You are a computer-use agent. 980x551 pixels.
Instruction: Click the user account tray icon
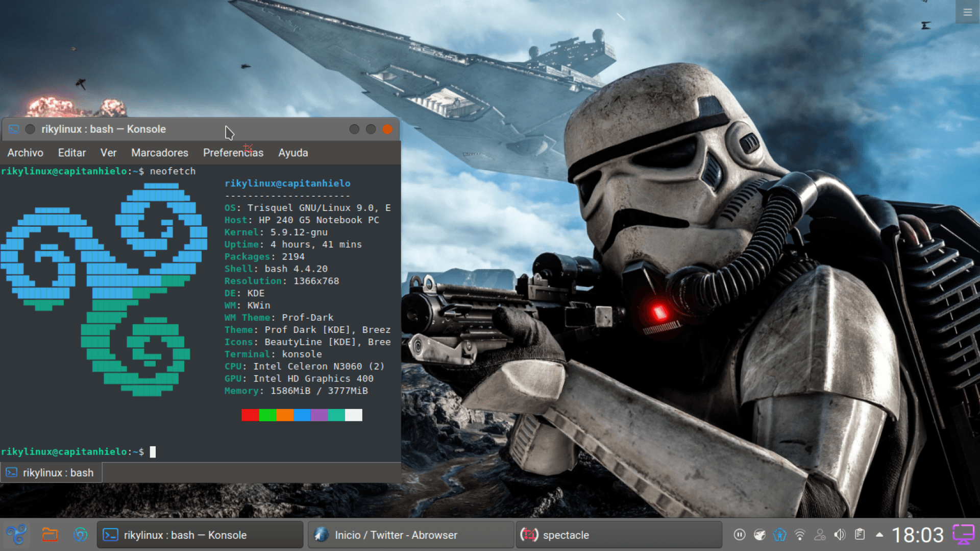[820, 535]
